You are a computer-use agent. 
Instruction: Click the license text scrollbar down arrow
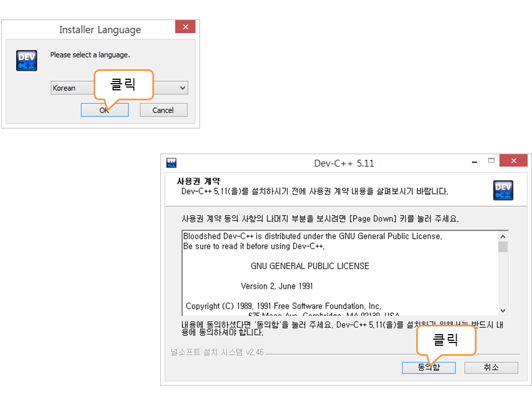pyautogui.click(x=503, y=310)
